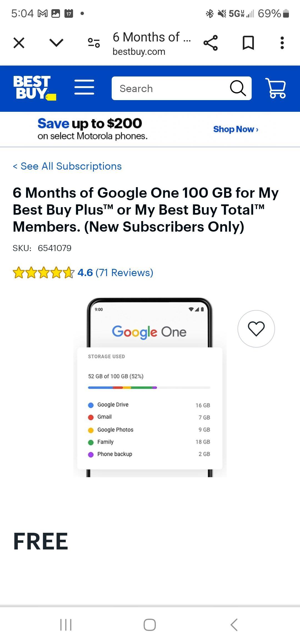Collapse the bestbuy.com tab with the chevron
Screen dimensions: 300x644
[56, 43]
